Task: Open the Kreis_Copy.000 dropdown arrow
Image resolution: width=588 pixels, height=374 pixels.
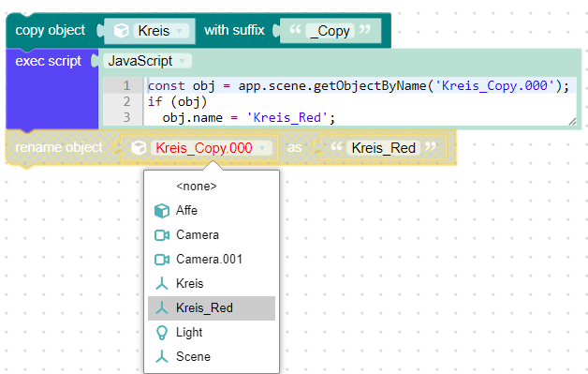Action: pos(262,147)
